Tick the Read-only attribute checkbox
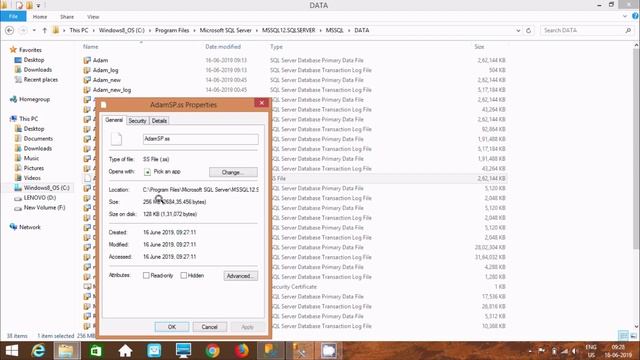Screen dimensions: 640x360 tap(146, 276)
